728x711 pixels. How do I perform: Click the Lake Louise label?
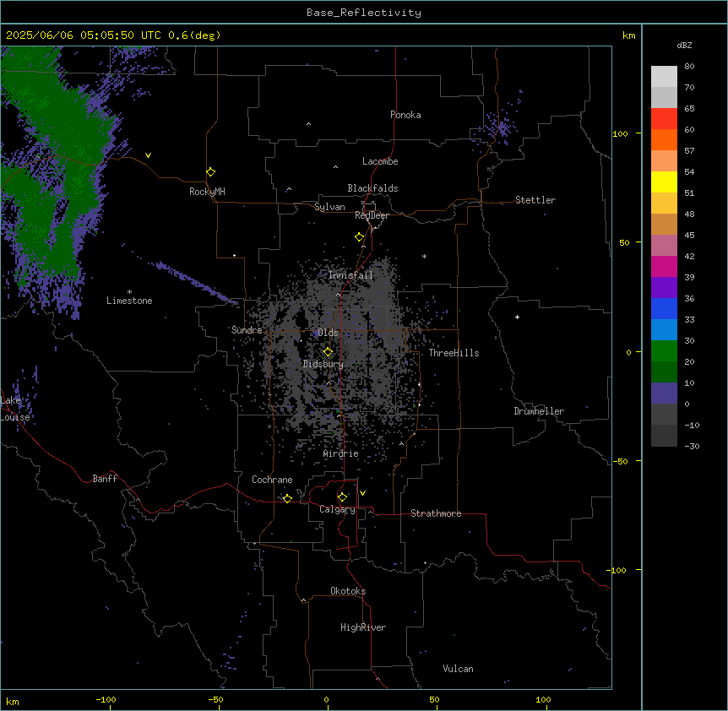coord(15,409)
